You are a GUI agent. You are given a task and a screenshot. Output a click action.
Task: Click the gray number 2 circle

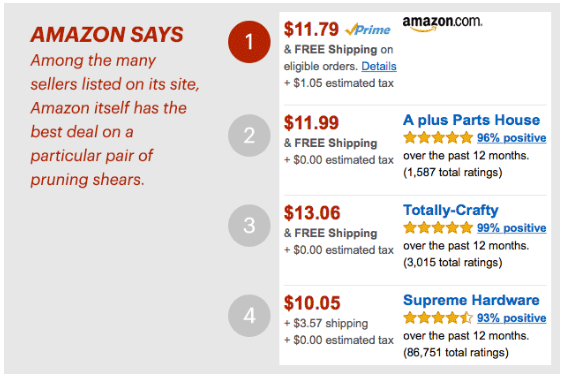coord(249,135)
